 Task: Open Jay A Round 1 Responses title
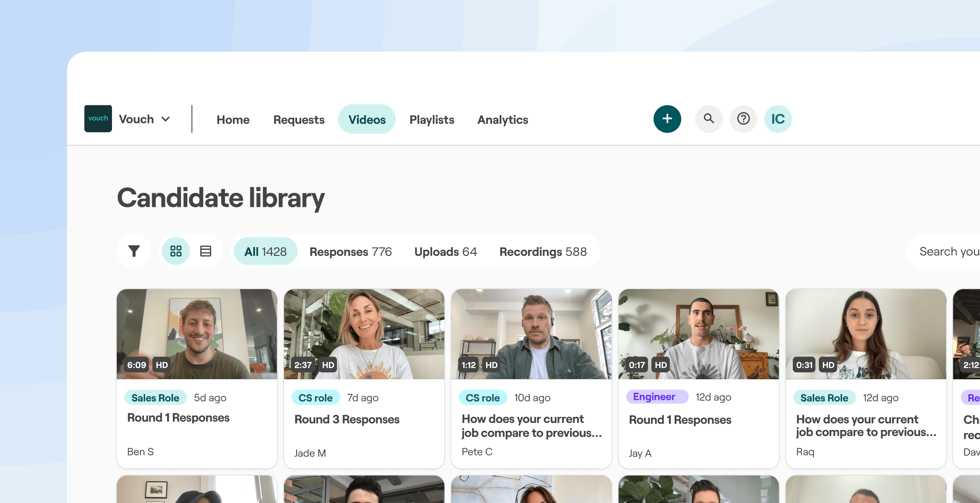point(680,420)
